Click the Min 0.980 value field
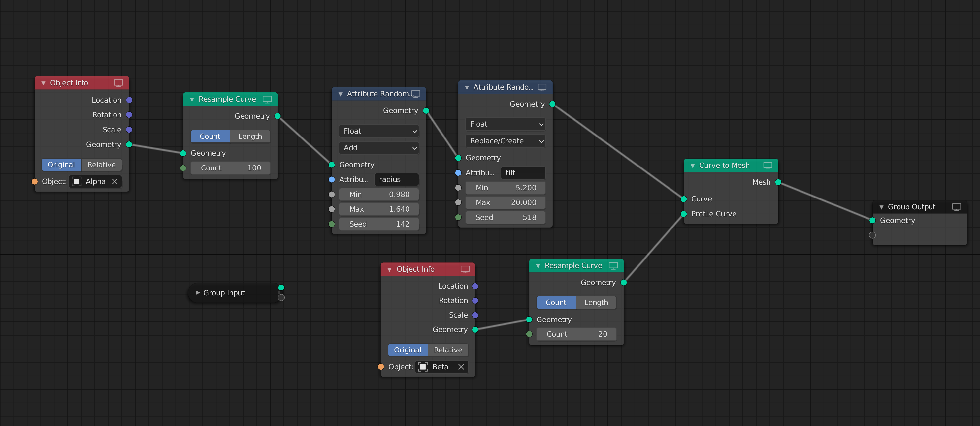This screenshot has height=426, width=980. (379, 194)
